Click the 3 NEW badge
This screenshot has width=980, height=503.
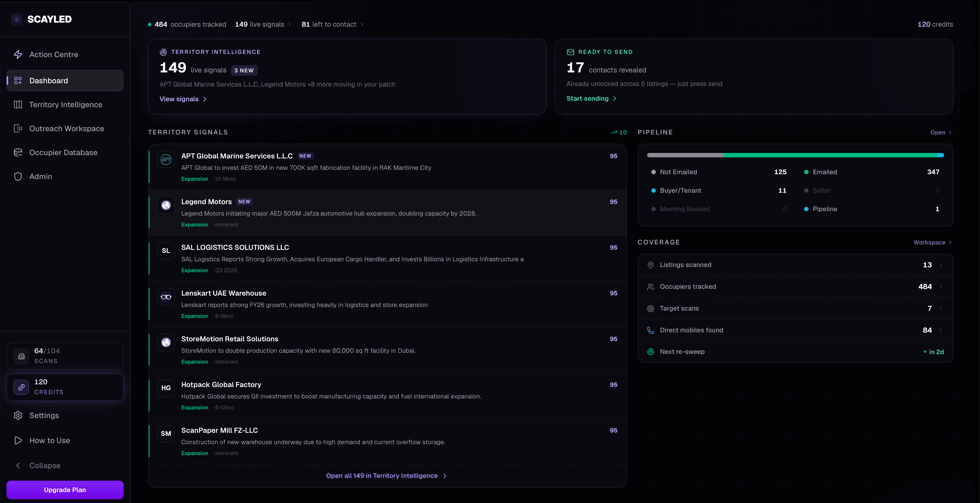click(x=244, y=70)
